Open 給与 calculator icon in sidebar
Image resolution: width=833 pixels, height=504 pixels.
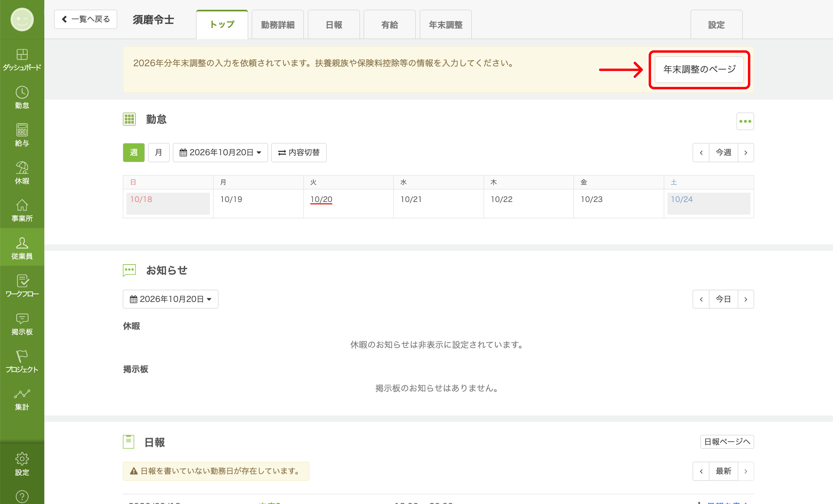(x=22, y=135)
